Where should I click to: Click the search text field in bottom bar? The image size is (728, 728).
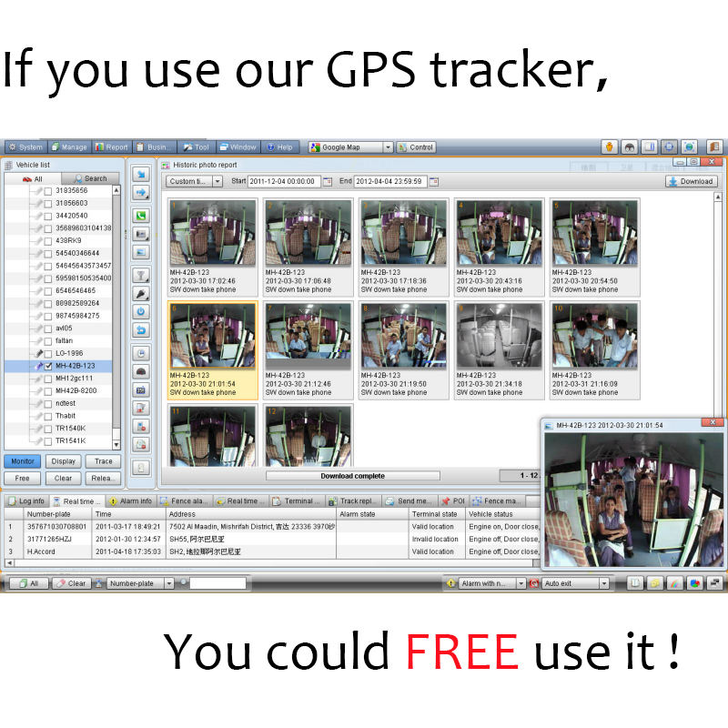coord(217,583)
